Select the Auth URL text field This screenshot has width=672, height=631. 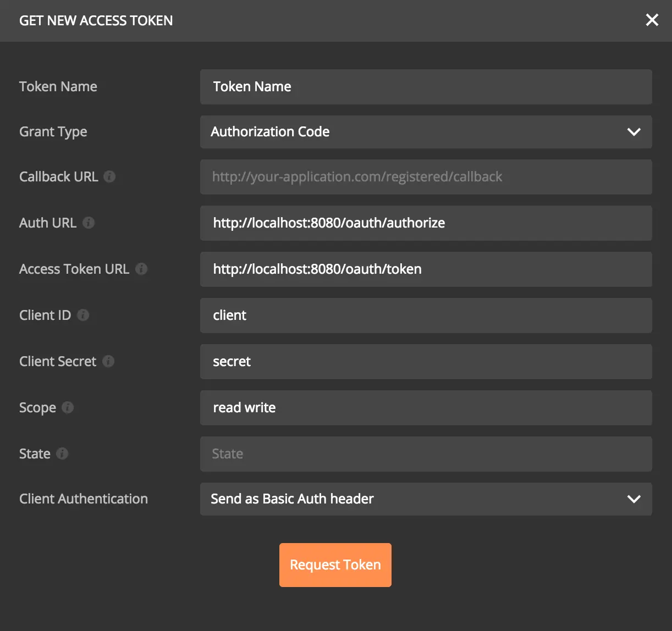point(426,223)
